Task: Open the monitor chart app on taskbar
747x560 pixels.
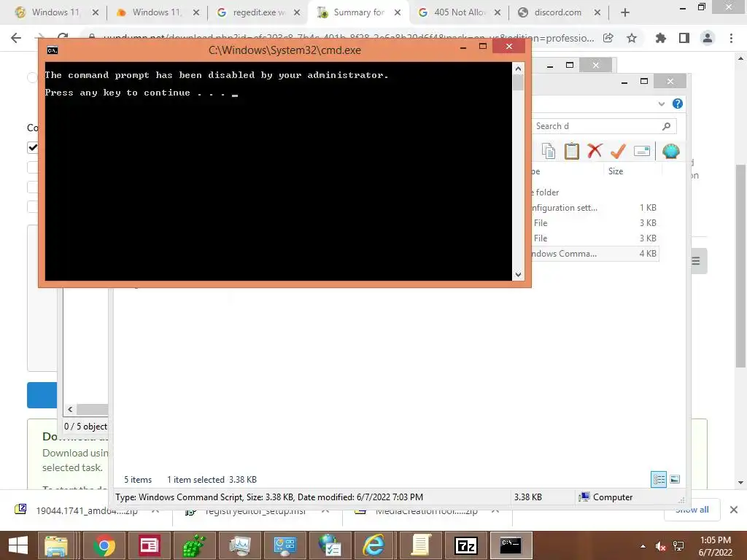Action: (239, 545)
